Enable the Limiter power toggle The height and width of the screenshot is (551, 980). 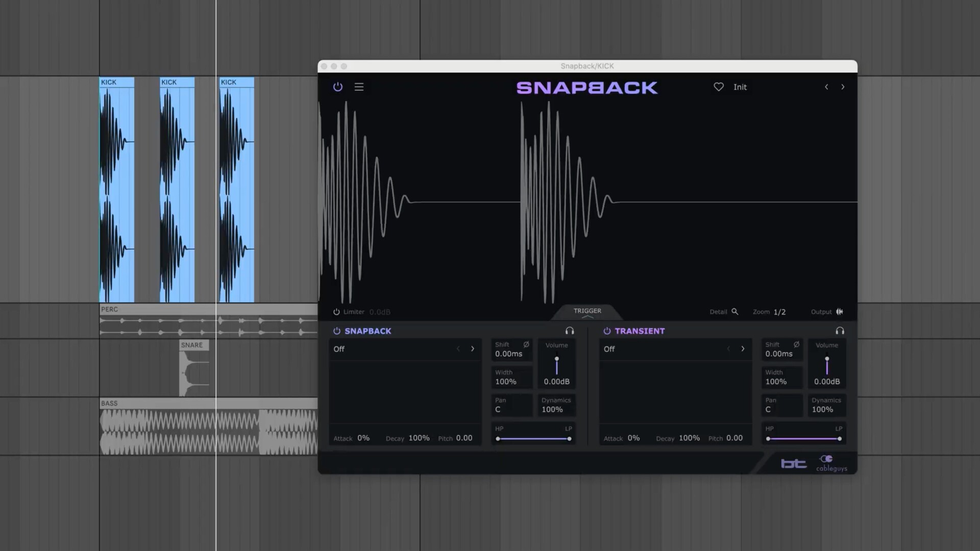pyautogui.click(x=336, y=312)
